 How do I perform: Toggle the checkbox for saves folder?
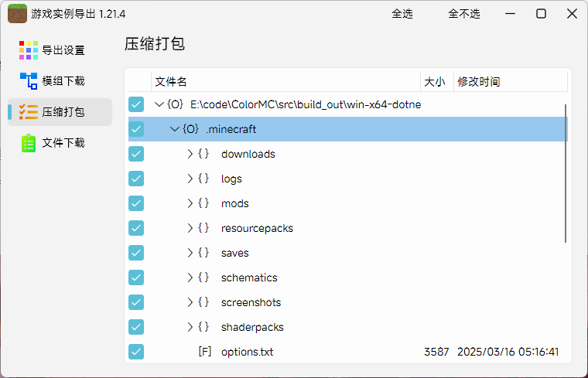coord(136,253)
